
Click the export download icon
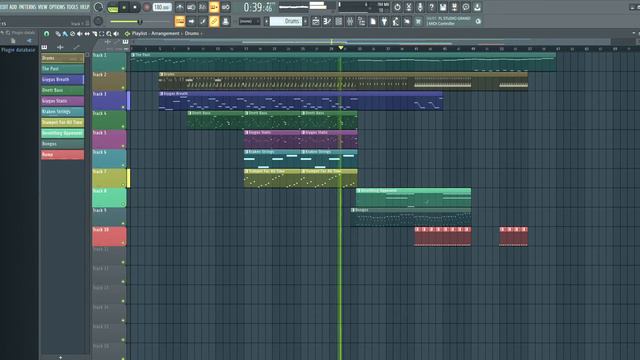coord(477,7)
